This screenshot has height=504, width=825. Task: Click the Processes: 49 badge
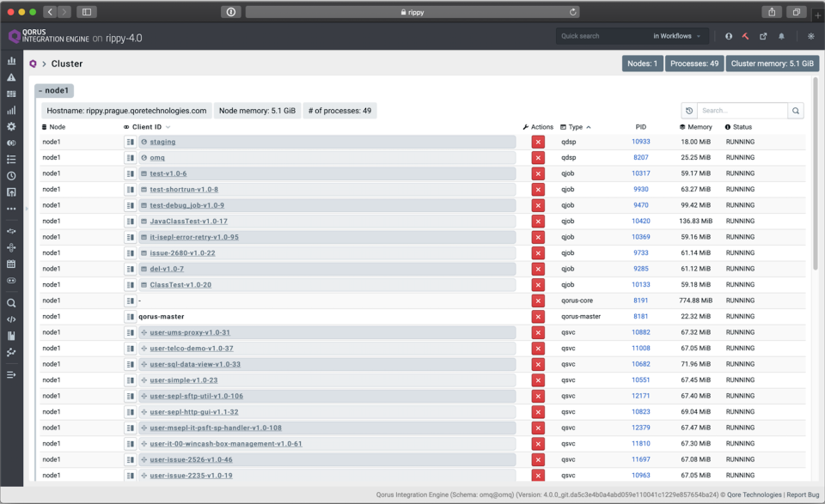694,64
